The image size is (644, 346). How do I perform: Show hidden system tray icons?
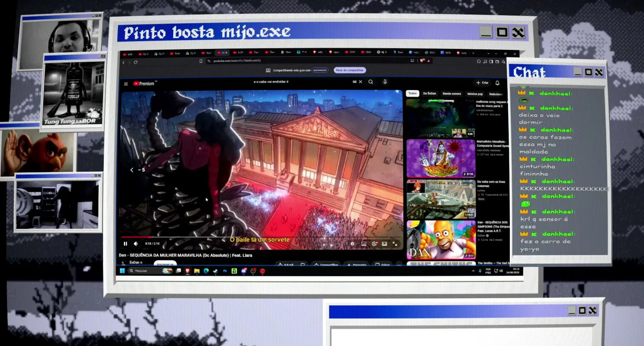click(x=473, y=271)
